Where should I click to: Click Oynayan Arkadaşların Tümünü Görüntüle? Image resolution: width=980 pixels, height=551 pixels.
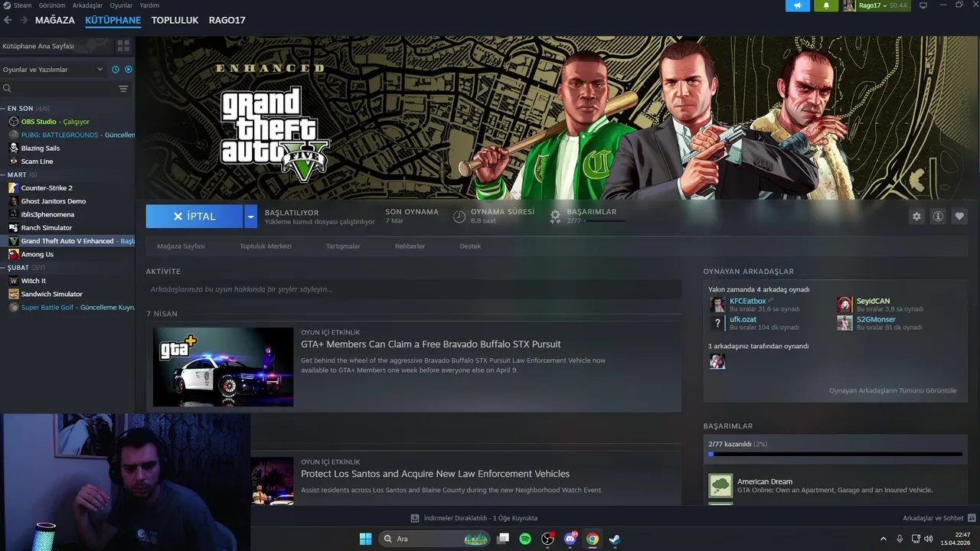point(893,390)
